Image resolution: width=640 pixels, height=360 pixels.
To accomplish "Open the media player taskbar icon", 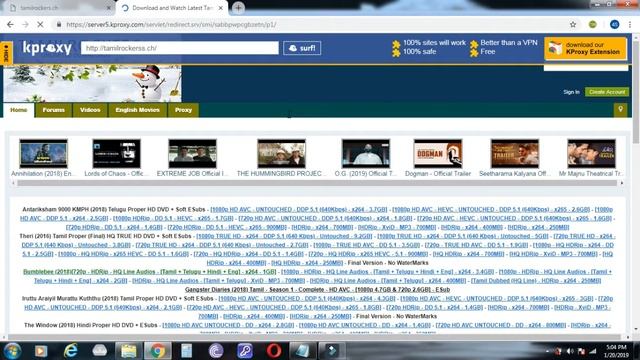I will pos(41,351).
